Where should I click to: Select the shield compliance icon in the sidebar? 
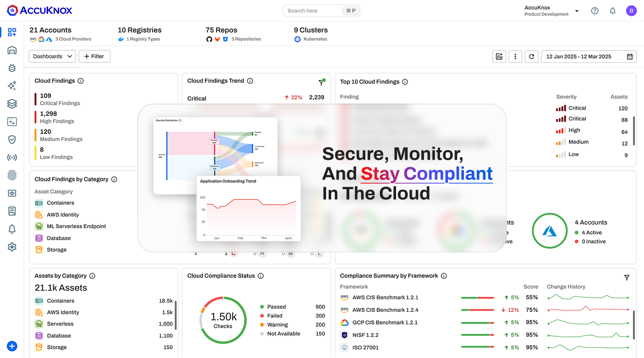[12, 139]
